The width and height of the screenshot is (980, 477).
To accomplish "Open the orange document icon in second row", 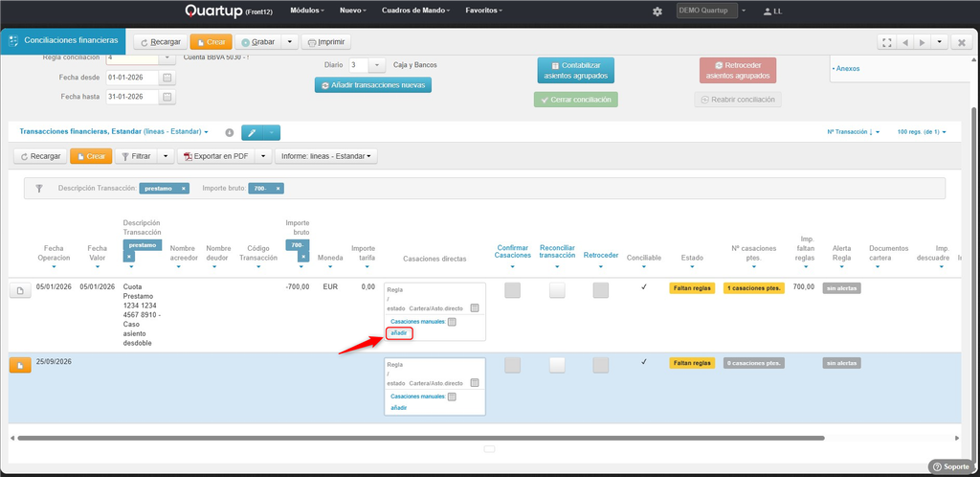I will tap(20, 365).
